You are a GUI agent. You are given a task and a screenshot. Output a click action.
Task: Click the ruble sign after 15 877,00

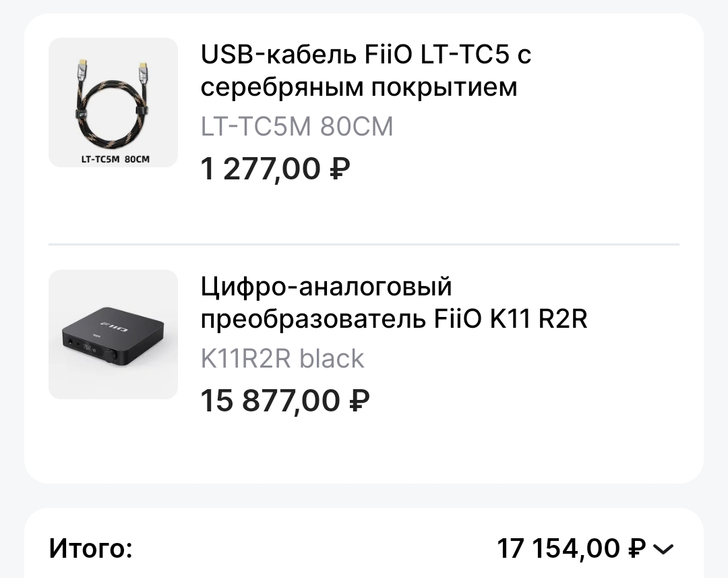[x=359, y=401]
